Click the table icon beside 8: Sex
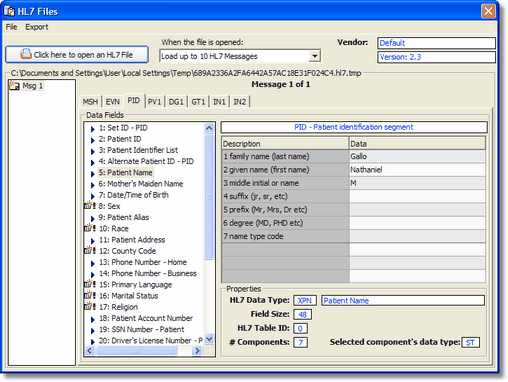The width and height of the screenshot is (508, 382). 90,206
